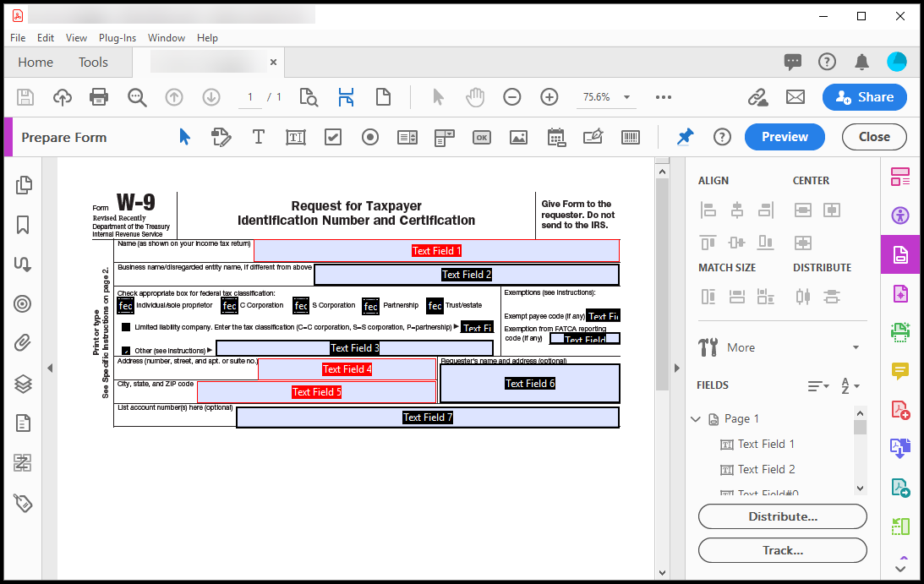Add a Text field tool
Screen dimensions: 924x584
[296, 137]
